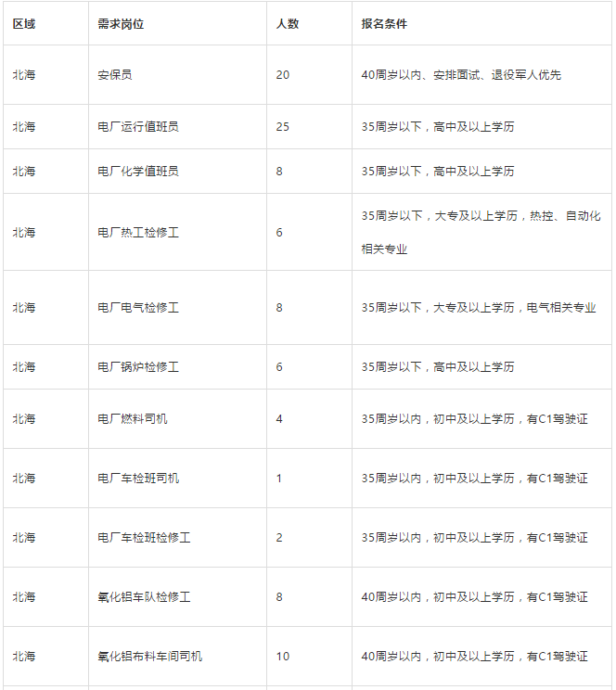Select the 电厂热工检修工 position cell

(138, 232)
